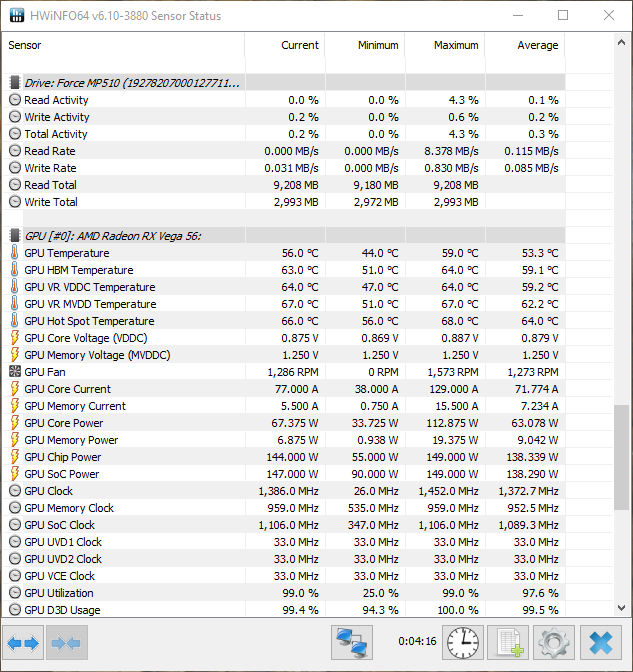This screenshot has width=633, height=672.
Task: Click the gauge icon for GPU Utilization
Action: point(15,593)
